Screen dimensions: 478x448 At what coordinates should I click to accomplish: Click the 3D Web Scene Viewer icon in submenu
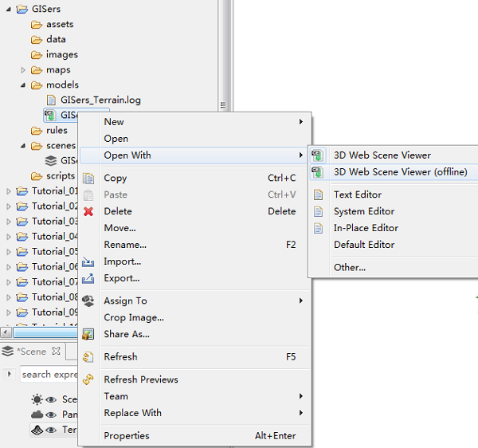point(317,155)
